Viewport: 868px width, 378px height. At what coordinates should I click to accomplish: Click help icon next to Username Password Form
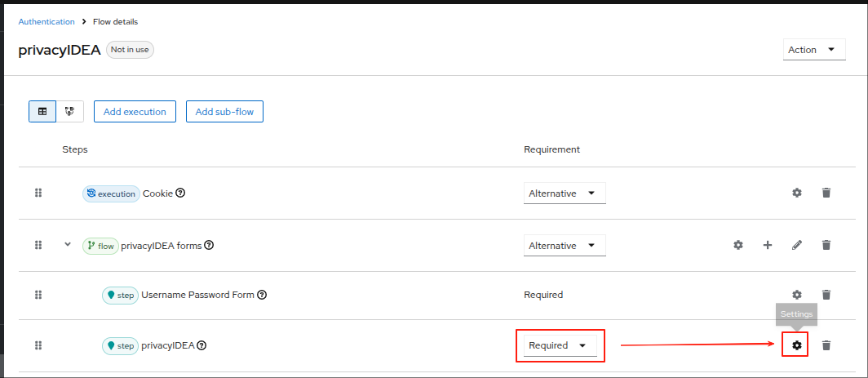[x=263, y=295]
